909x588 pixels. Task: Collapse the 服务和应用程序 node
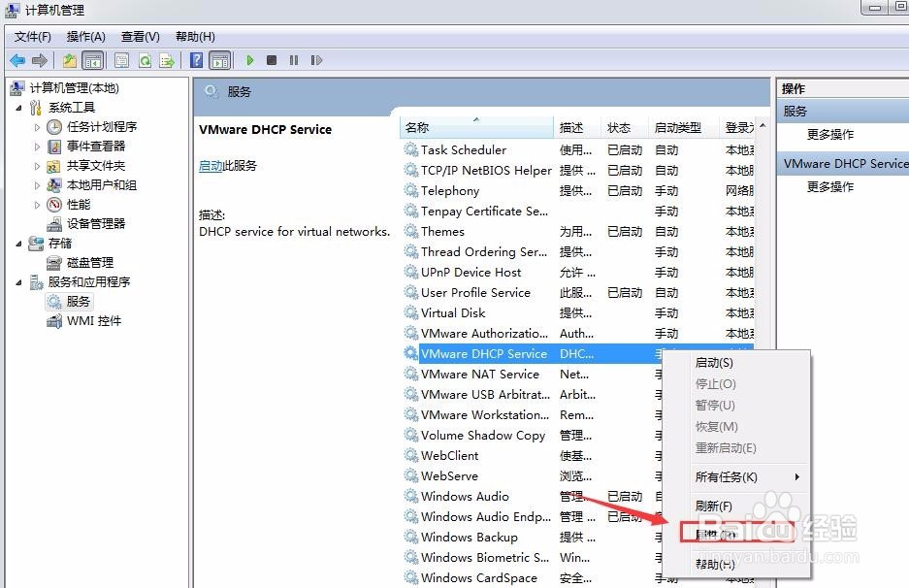pyautogui.click(x=18, y=282)
